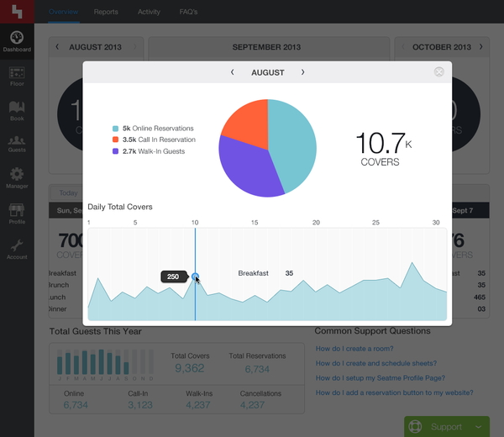
Task: Open the Dashboard sidebar icon
Action: [x=17, y=41]
